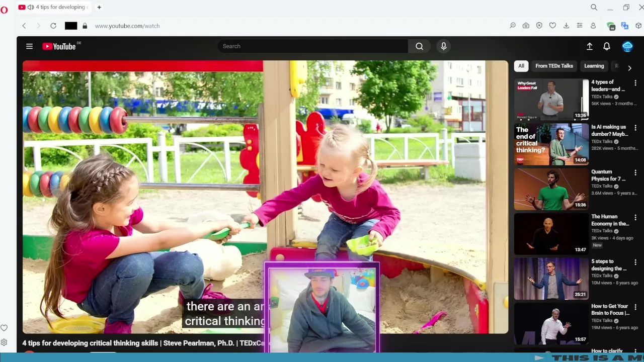Viewport: 644px width, 362px height.
Task: Open YouTube notifications bell
Action: (607, 46)
